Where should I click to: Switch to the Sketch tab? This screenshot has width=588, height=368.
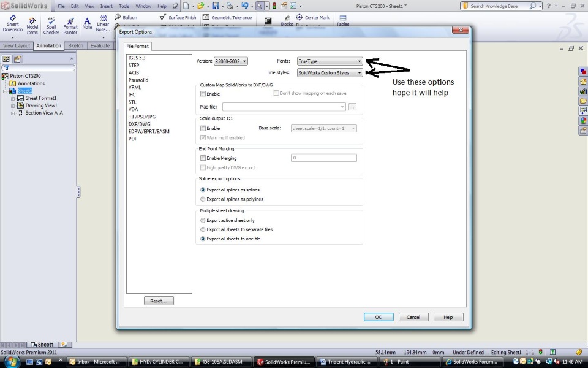(x=75, y=46)
